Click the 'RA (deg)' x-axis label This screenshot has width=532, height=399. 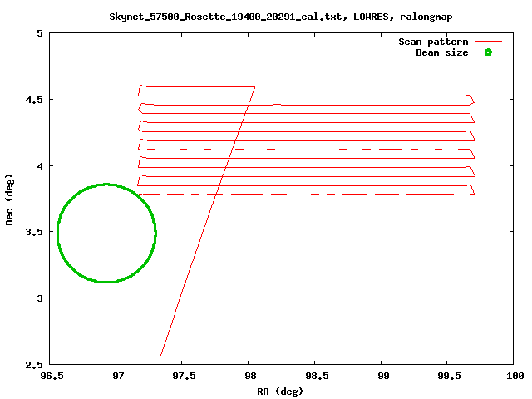pyautogui.click(x=280, y=392)
